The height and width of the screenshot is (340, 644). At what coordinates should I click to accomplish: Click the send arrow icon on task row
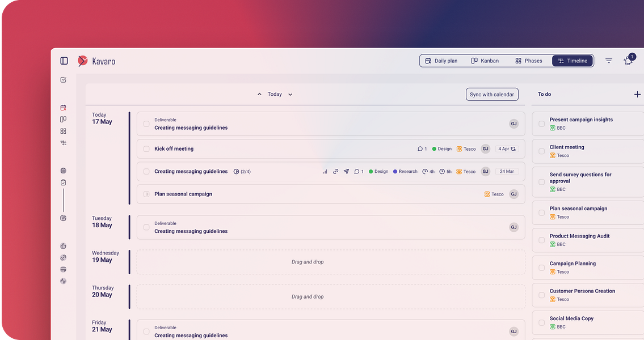[x=346, y=172]
